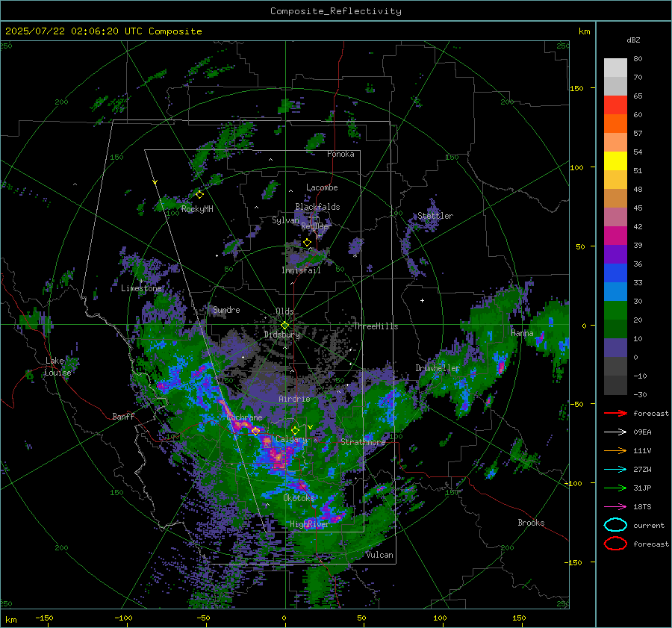This screenshot has width=672, height=628.
Task: Click the yellow diamond marker beside RockyMH
Action: point(199,195)
